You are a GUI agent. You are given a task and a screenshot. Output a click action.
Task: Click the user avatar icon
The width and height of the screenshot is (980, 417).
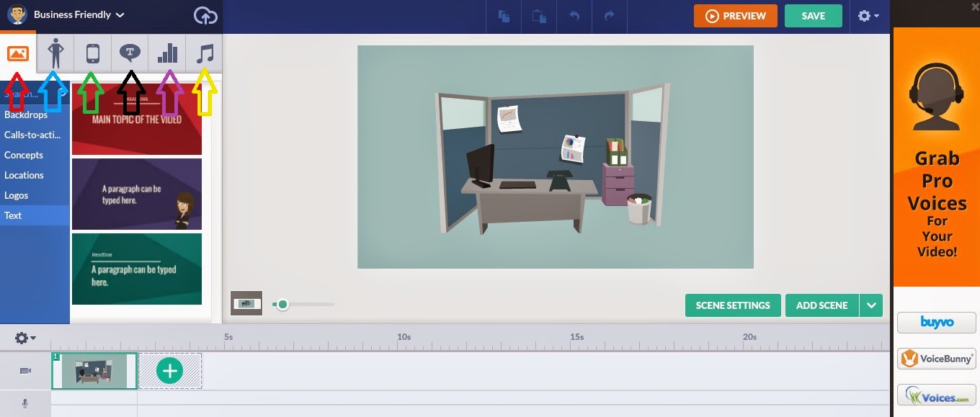tap(17, 14)
